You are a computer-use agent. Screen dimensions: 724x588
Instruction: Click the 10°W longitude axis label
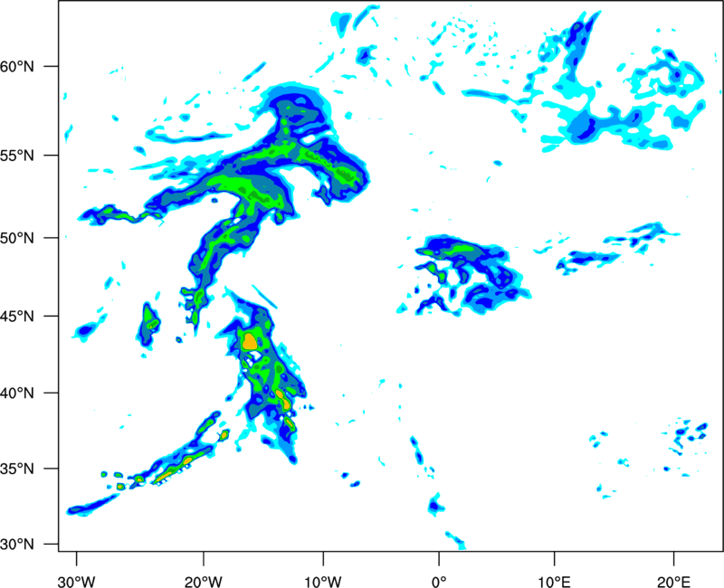(x=323, y=582)
